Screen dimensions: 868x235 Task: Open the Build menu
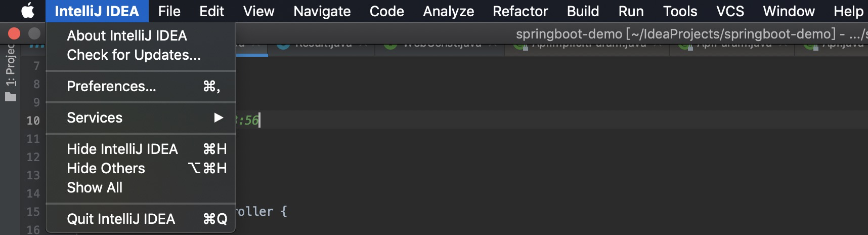(583, 11)
